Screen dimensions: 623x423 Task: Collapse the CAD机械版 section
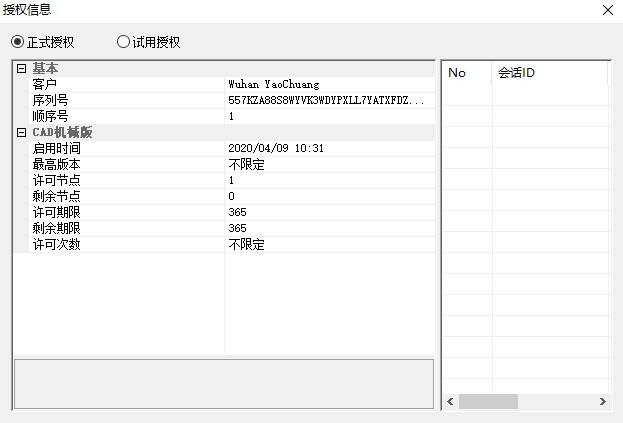point(21,132)
